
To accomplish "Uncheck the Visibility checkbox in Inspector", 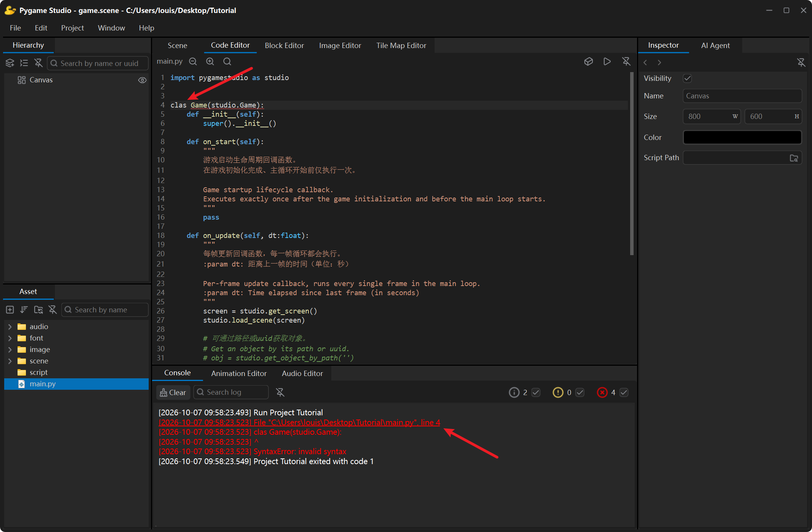I will tap(687, 78).
